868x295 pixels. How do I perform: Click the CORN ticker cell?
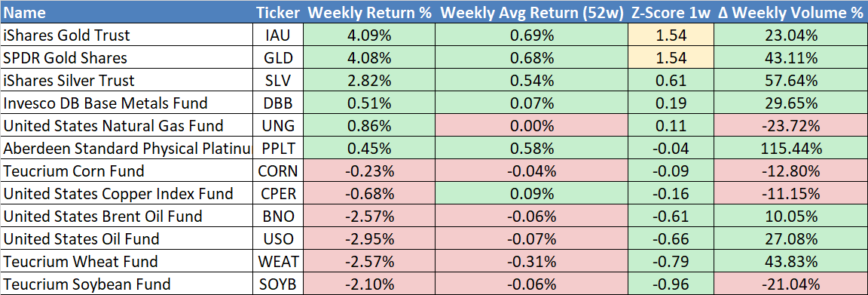(279, 171)
